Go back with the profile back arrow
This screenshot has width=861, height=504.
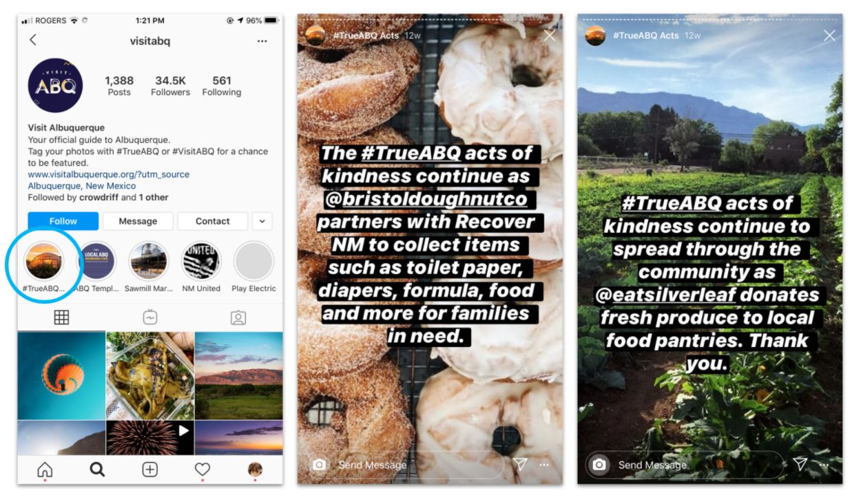33,41
